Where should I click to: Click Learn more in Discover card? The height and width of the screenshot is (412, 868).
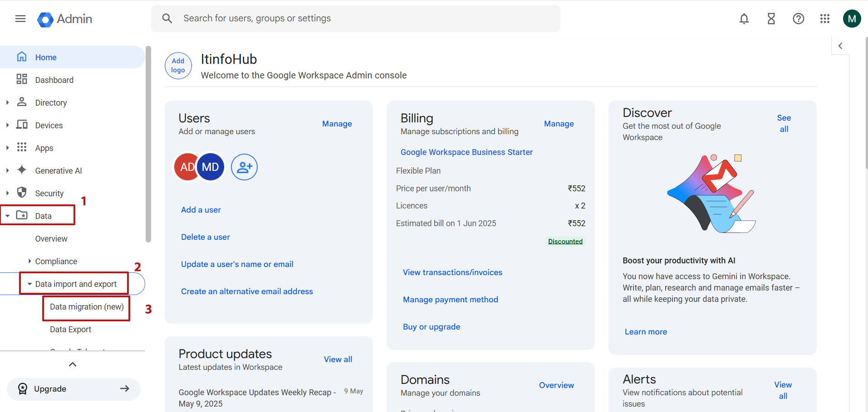tap(646, 332)
